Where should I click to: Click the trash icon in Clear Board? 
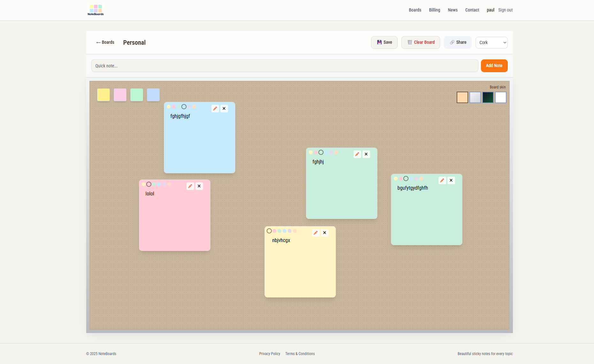[409, 42]
